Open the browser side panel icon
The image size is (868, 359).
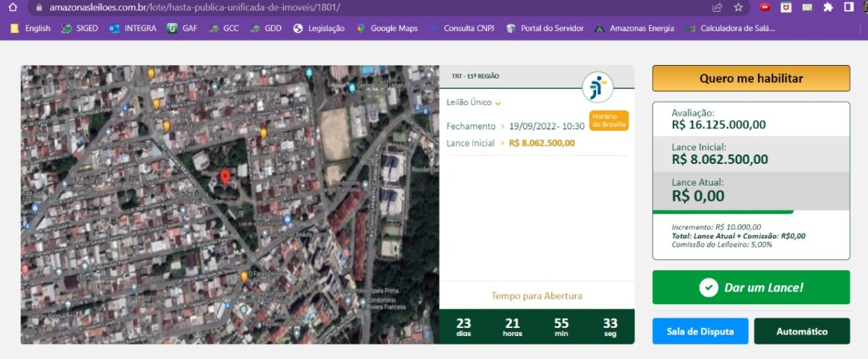pos(848,7)
